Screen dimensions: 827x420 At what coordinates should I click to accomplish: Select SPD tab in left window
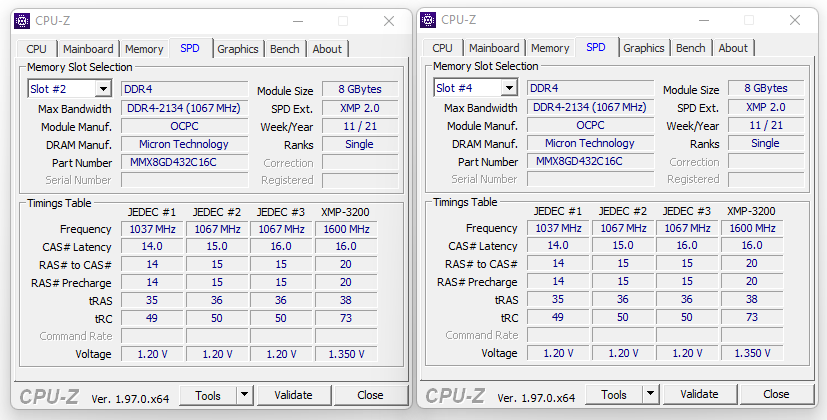[x=190, y=48]
